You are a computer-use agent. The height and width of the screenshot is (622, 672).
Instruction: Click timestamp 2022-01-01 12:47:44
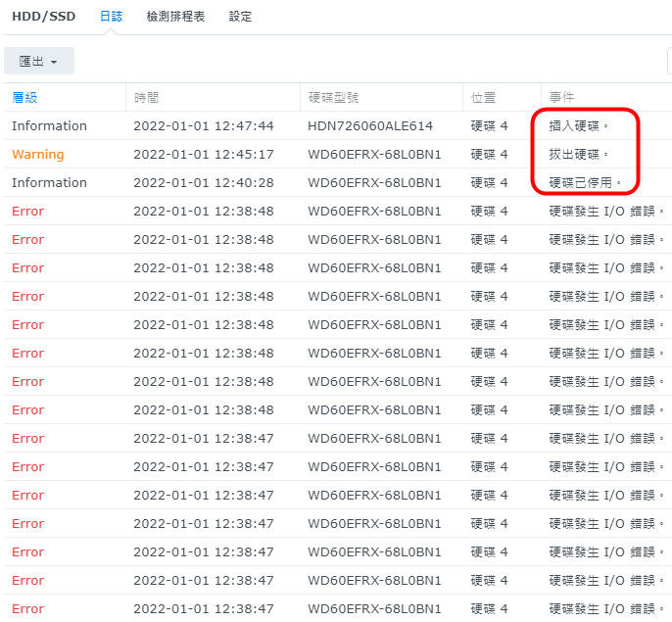coord(204,126)
